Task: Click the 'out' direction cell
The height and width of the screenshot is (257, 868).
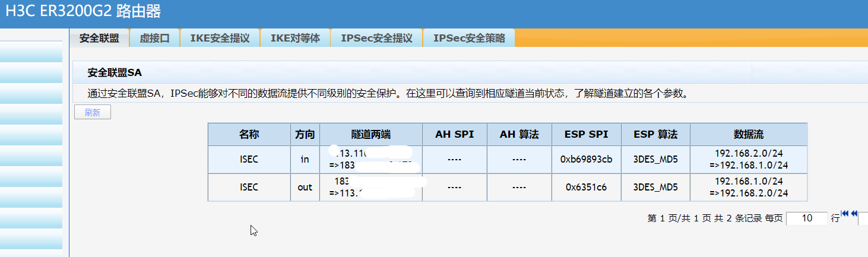Action: click(305, 187)
